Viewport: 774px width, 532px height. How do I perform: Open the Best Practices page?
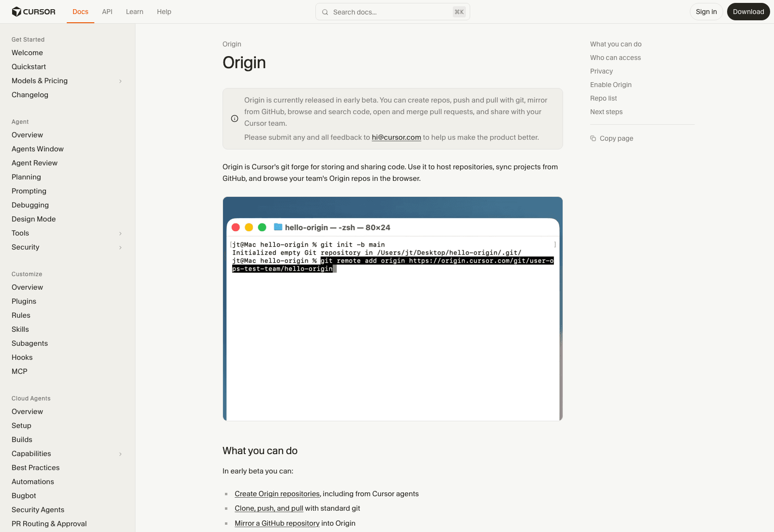pyautogui.click(x=36, y=468)
